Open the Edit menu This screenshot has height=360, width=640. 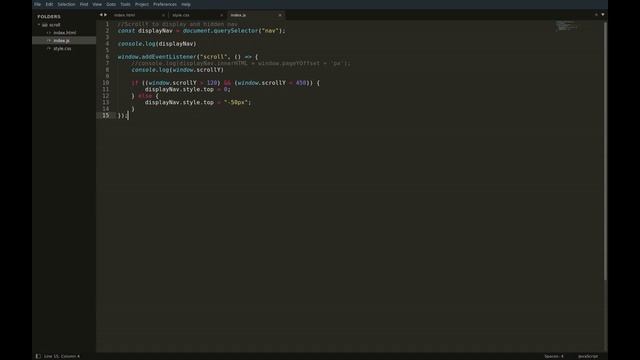pyautogui.click(x=49, y=4)
